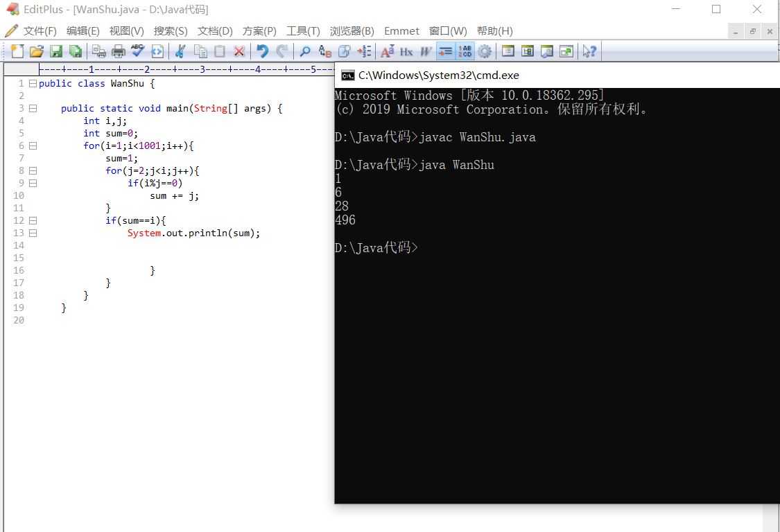Undo the last edit

263,51
